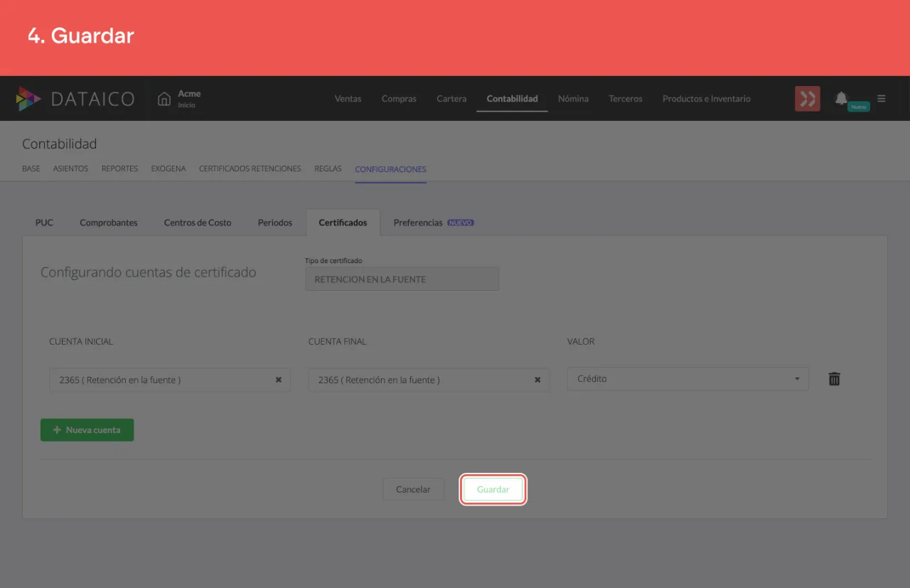Screen dimensions: 910x588
Task: Go to the EXOGENA section
Action: (x=168, y=169)
